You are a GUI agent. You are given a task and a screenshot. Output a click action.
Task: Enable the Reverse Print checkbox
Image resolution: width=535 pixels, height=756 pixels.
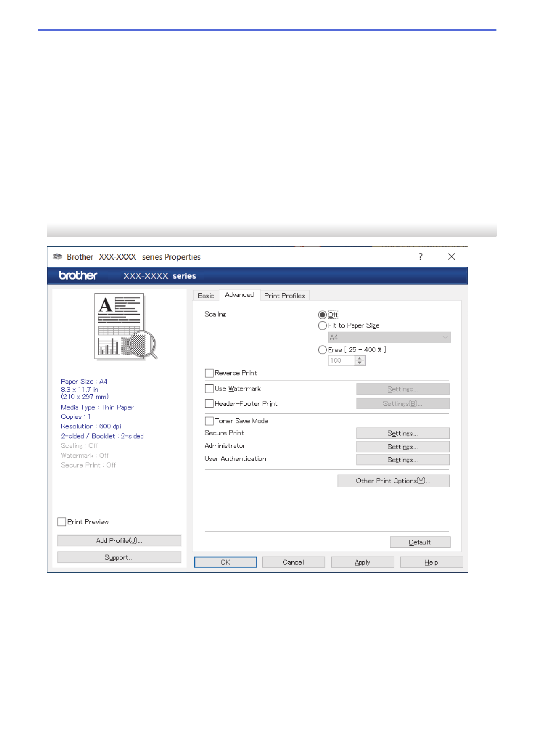coord(209,373)
